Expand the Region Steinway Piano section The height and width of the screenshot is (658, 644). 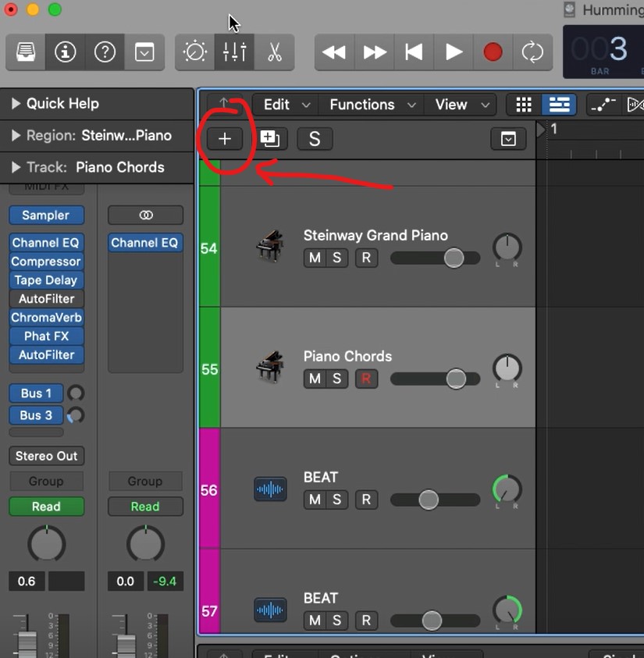(x=16, y=135)
